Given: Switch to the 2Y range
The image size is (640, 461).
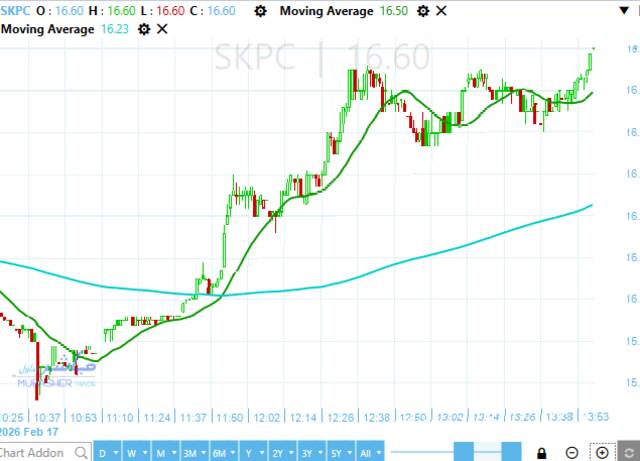Looking at the screenshot, I should coord(281,453).
